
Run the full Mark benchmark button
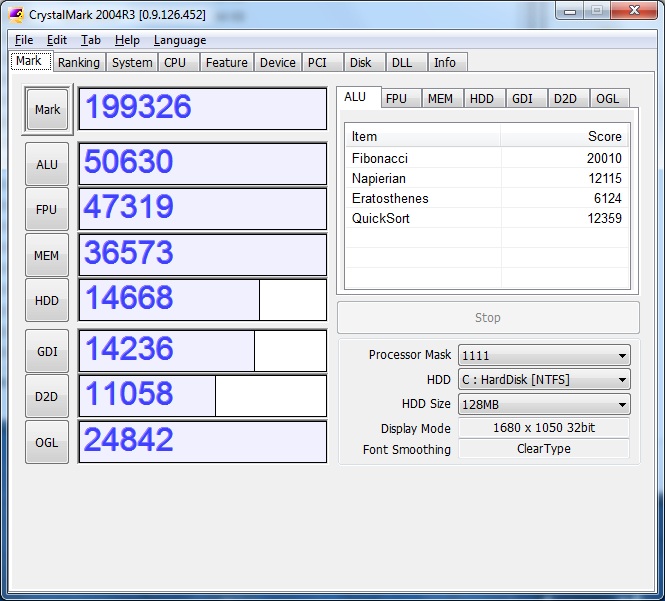47,109
